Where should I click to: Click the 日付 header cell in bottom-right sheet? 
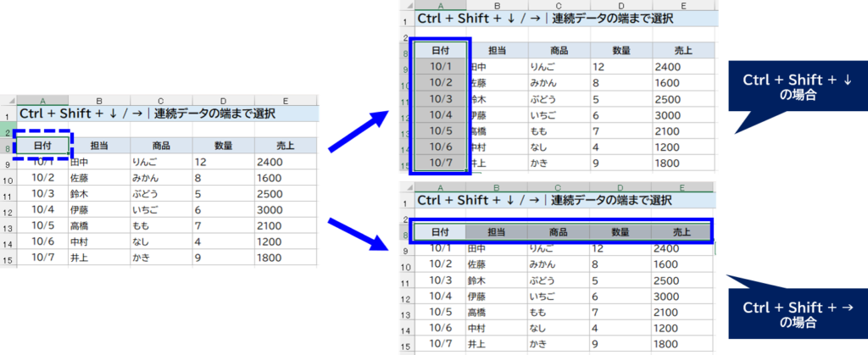[441, 232]
